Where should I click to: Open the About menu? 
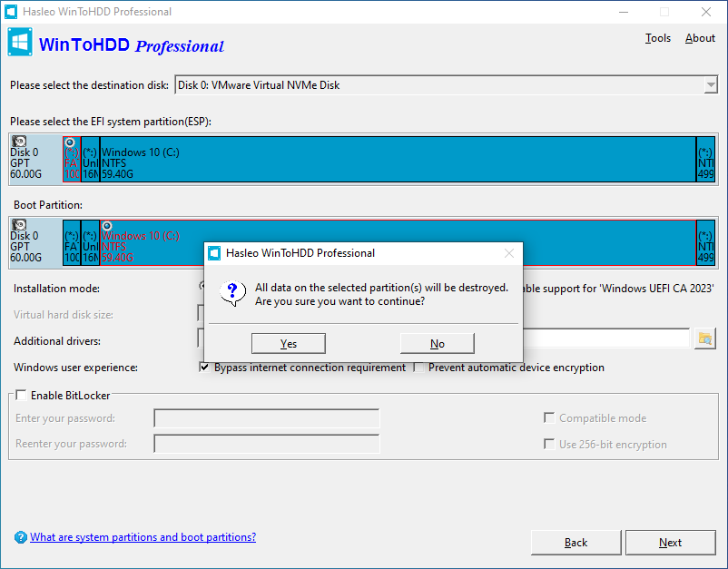tap(700, 38)
